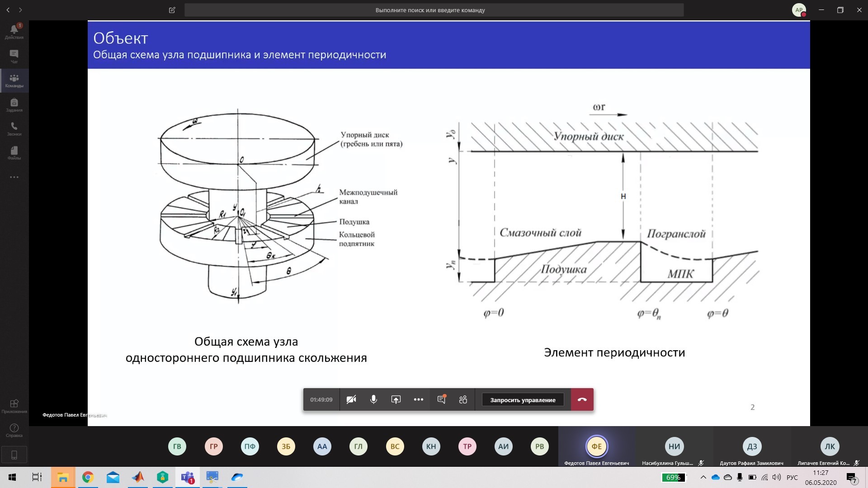Image resolution: width=868 pixels, height=488 pixels.
Task: Open File Explorer from the taskbar
Action: (x=63, y=477)
